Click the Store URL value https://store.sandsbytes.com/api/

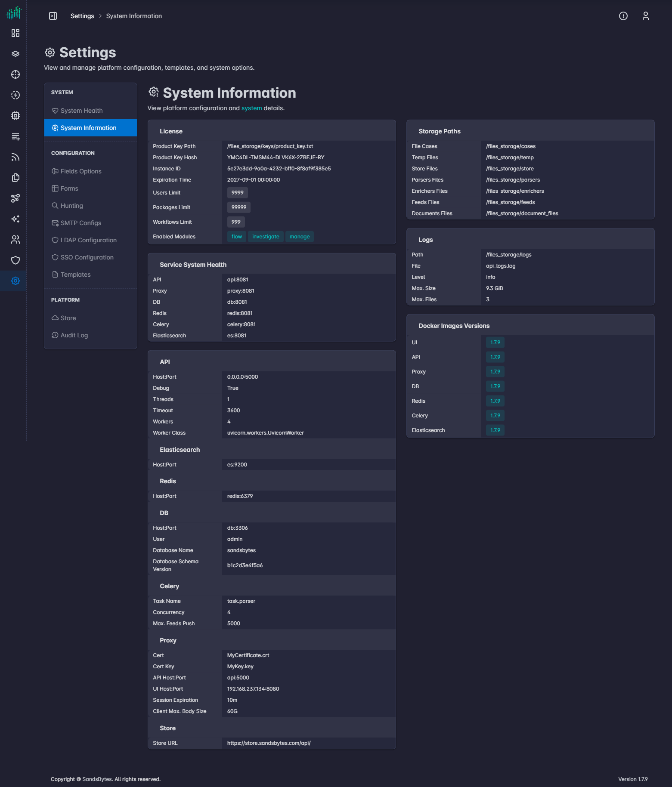[x=269, y=743]
